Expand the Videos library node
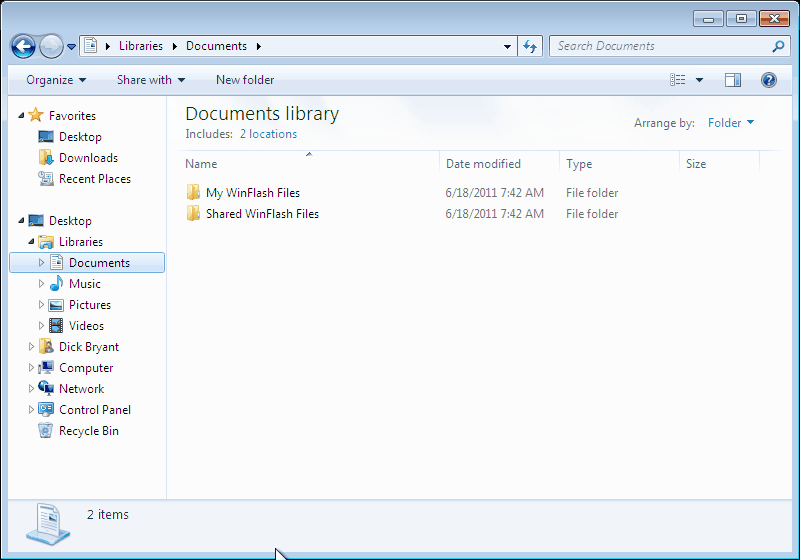The width and height of the screenshot is (800, 560). 41,326
